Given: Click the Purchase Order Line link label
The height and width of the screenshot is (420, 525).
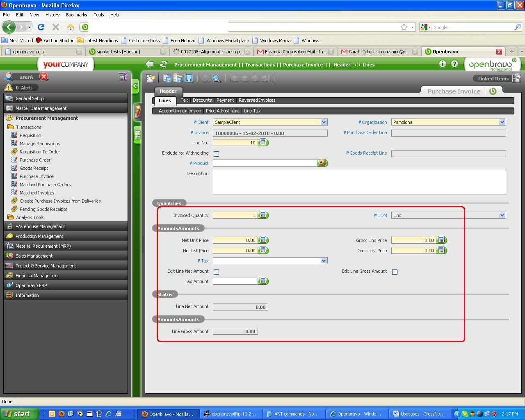Looking at the screenshot, I should (x=367, y=132).
